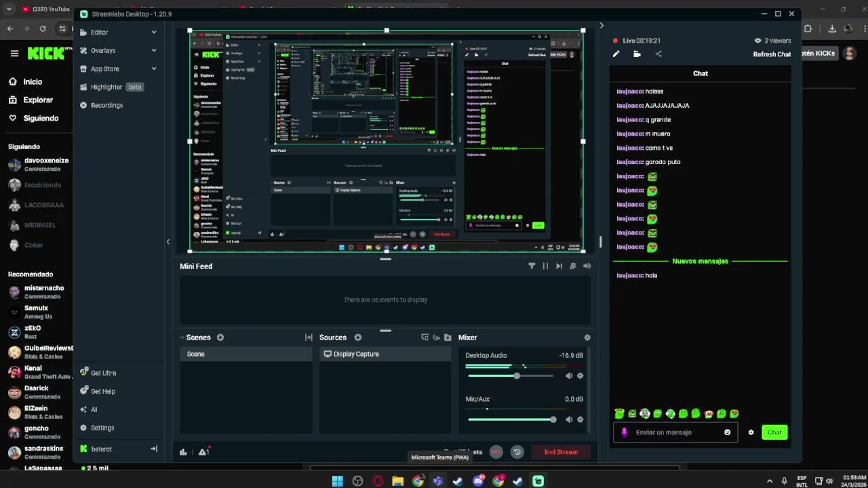Add a new scene with the plus icon

(x=220, y=338)
